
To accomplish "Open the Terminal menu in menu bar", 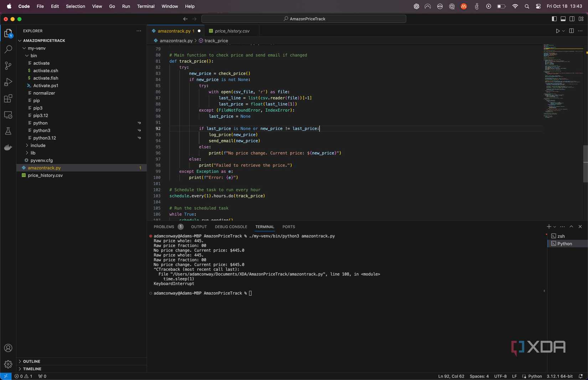I will tap(146, 6).
